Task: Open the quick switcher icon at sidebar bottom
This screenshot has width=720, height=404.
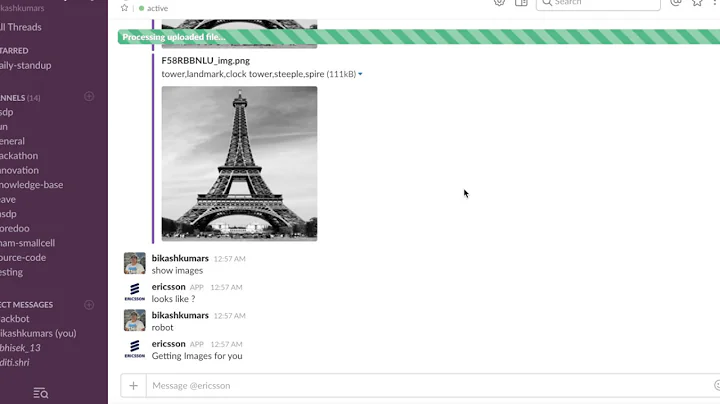Action: tap(40, 393)
